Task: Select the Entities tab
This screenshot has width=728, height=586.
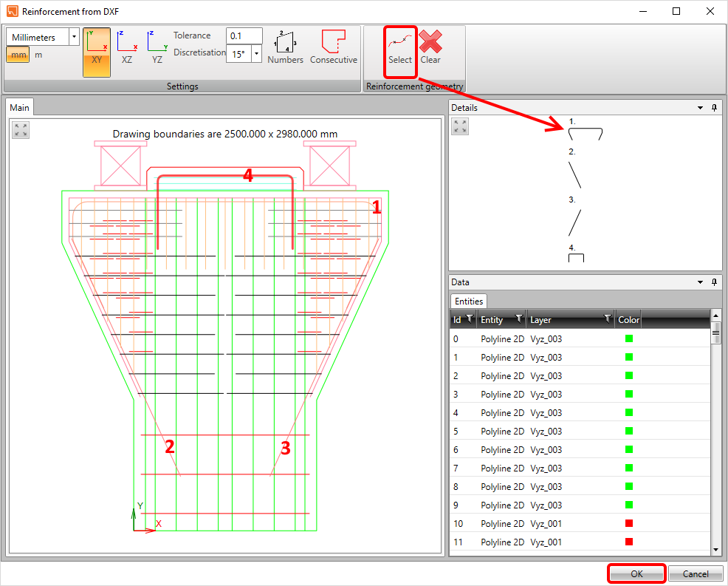Action: pyautogui.click(x=469, y=301)
